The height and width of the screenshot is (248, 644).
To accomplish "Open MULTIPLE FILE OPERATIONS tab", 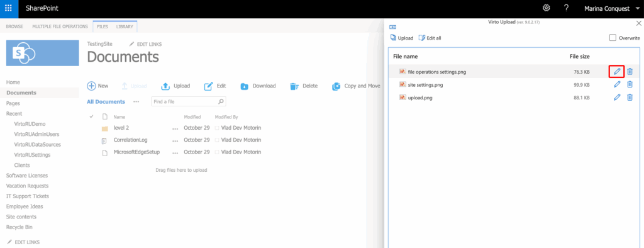I will pyautogui.click(x=60, y=26).
